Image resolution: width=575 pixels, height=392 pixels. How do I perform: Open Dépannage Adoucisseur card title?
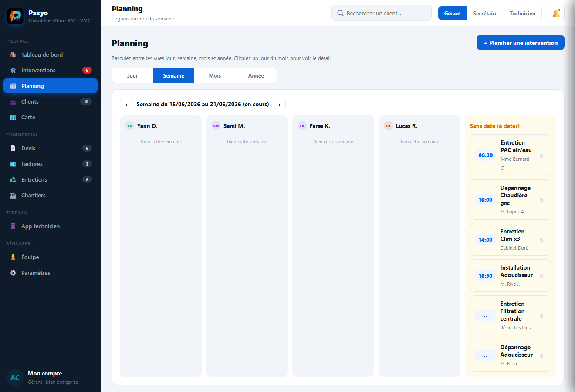click(516, 351)
